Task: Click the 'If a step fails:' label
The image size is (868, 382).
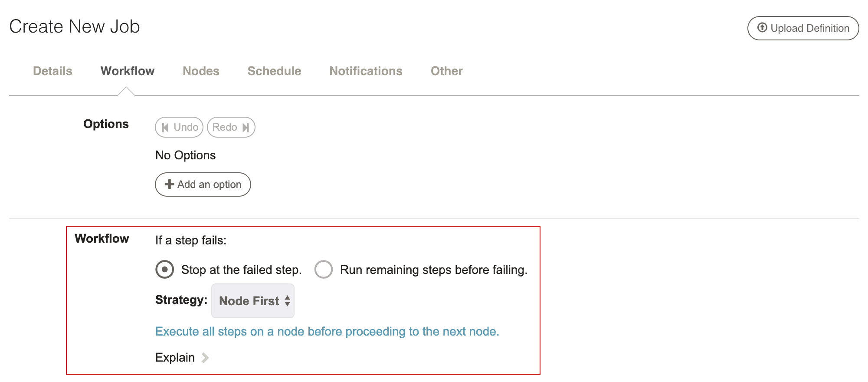Action: click(191, 240)
